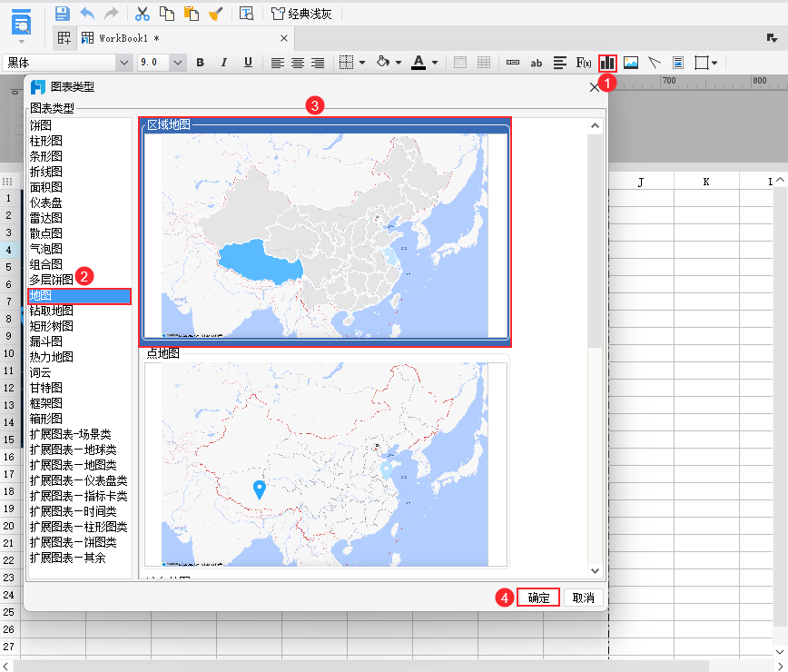Viewport: 788px width, 672px height.
Task: Toggle Bold formatting
Action: (x=200, y=63)
